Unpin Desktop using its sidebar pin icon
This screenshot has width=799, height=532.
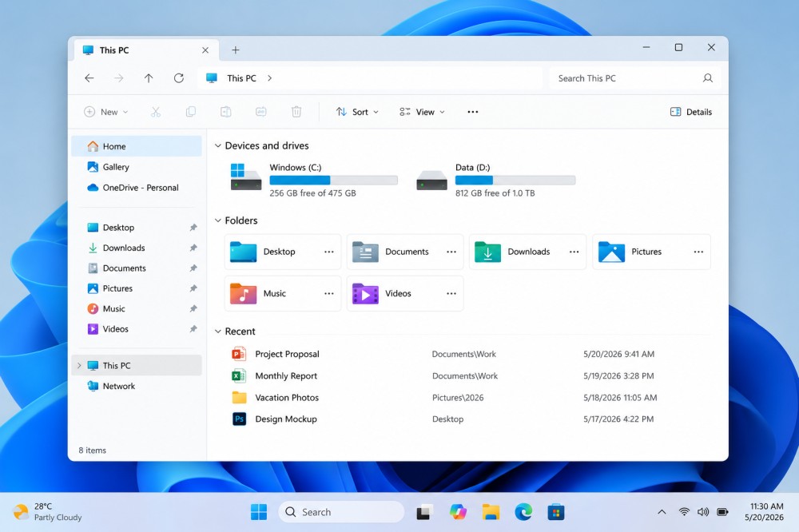(x=193, y=228)
